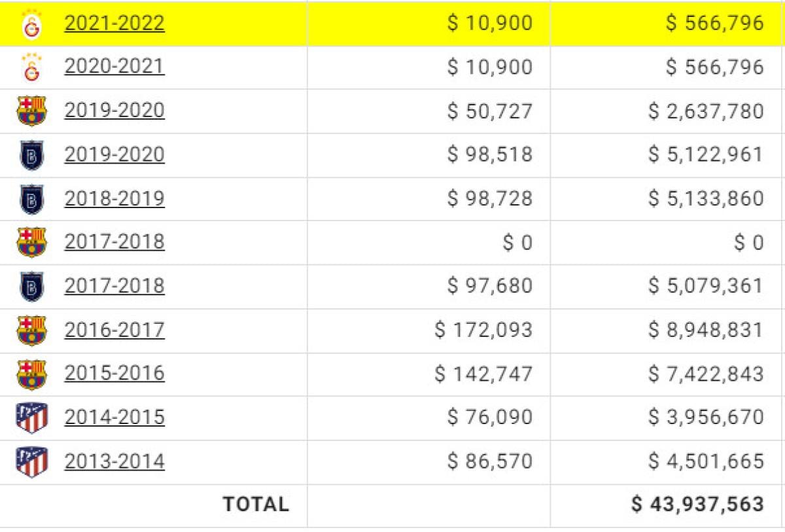Click Barcelona crest in the $50,727 row
The width and height of the screenshot is (785, 532).
pos(31,111)
